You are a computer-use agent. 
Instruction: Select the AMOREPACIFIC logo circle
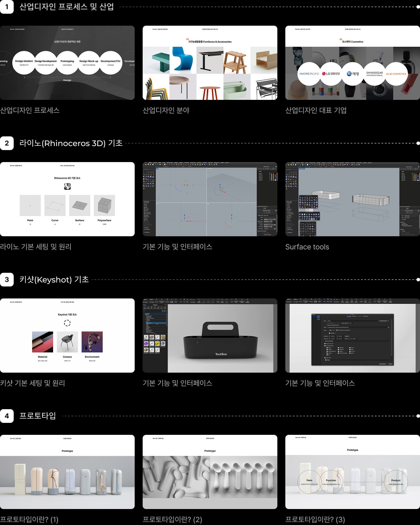tap(309, 74)
